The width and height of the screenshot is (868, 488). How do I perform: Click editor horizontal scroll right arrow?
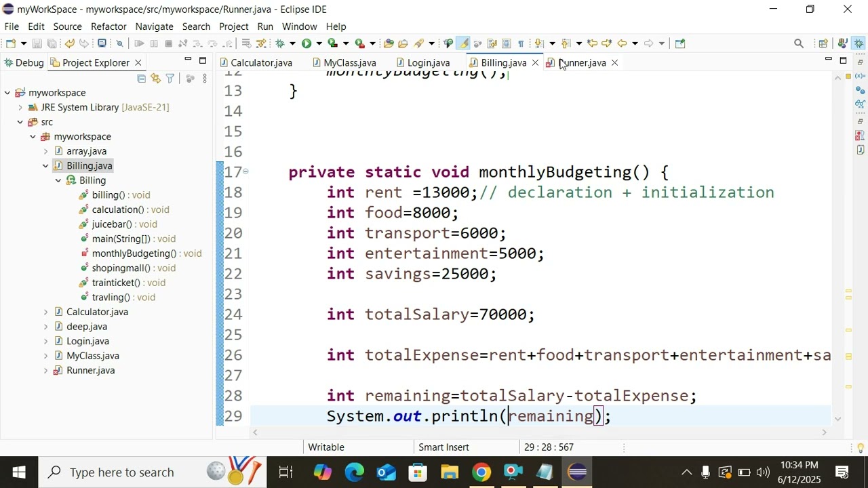pos(825,432)
